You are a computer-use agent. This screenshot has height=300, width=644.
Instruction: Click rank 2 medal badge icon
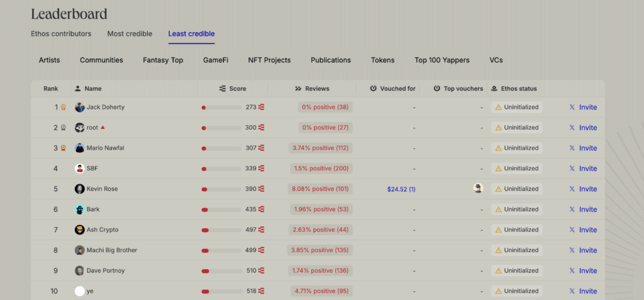[64, 128]
